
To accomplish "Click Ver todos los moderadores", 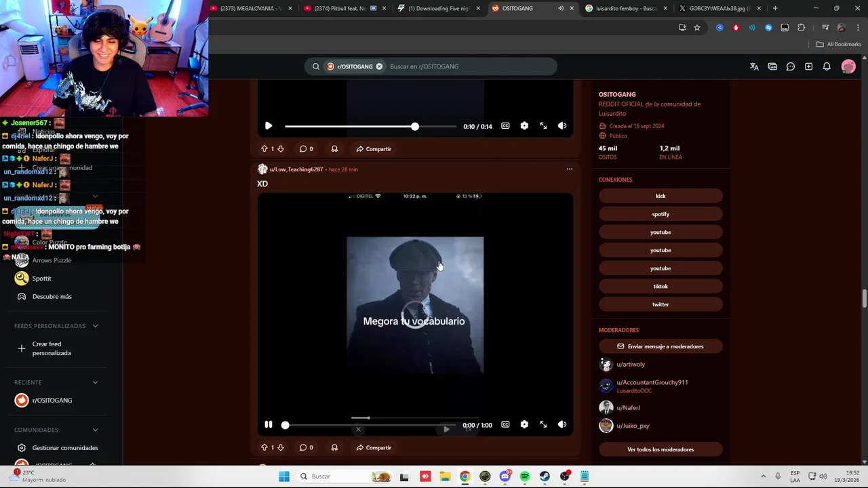I will pyautogui.click(x=660, y=449).
